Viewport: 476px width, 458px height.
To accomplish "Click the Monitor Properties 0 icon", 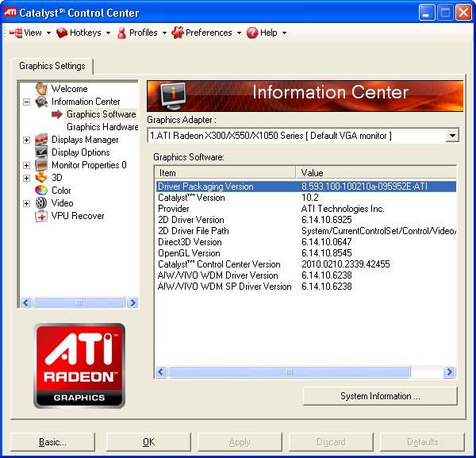I will tap(41, 165).
